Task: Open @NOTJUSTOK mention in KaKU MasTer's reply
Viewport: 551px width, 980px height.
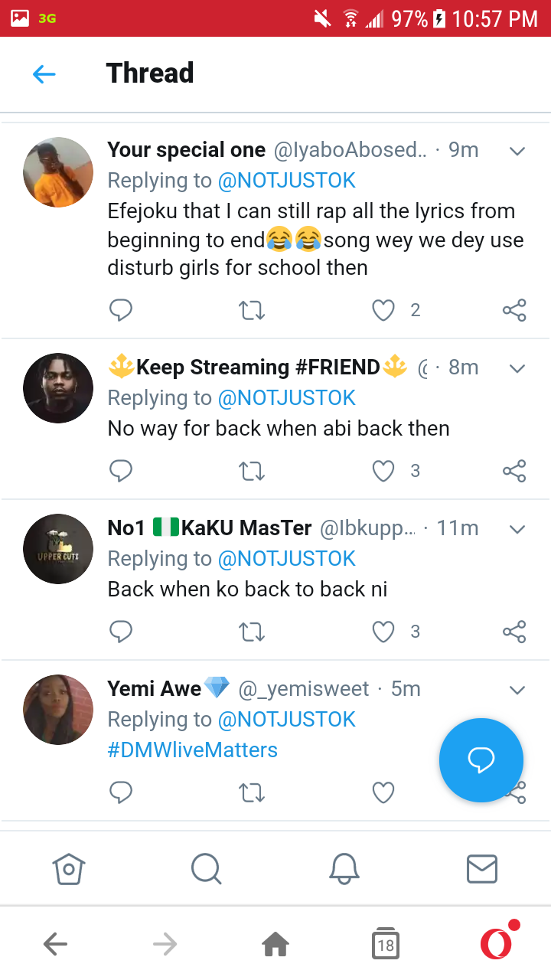Action: click(x=287, y=559)
